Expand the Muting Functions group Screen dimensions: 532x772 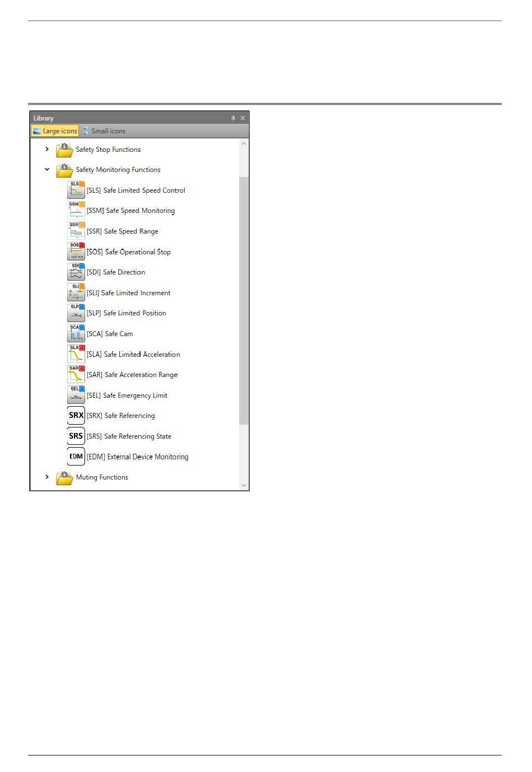click(x=47, y=477)
